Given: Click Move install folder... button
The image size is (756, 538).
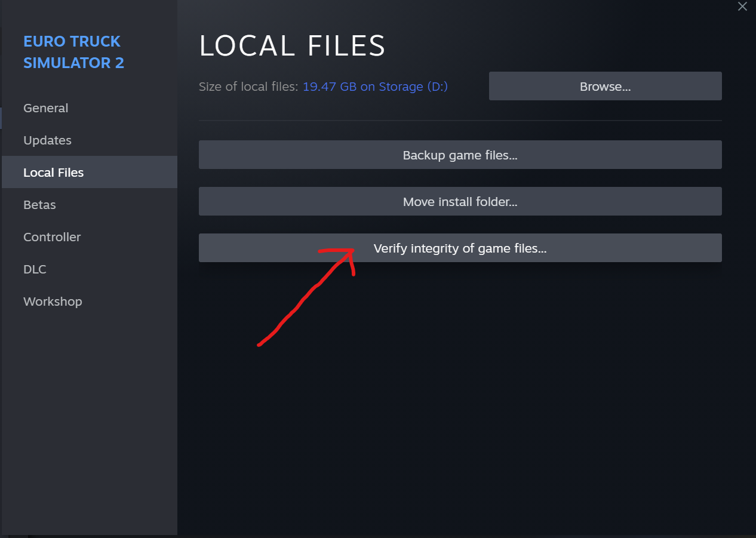Looking at the screenshot, I should pyautogui.click(x=460, y=202).
